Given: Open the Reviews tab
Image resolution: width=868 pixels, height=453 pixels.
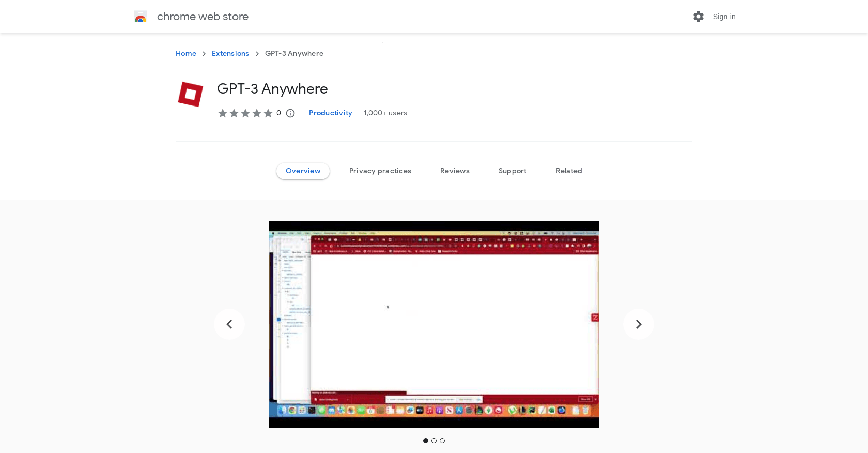Looking at the screenshot, I should point(455,171).
